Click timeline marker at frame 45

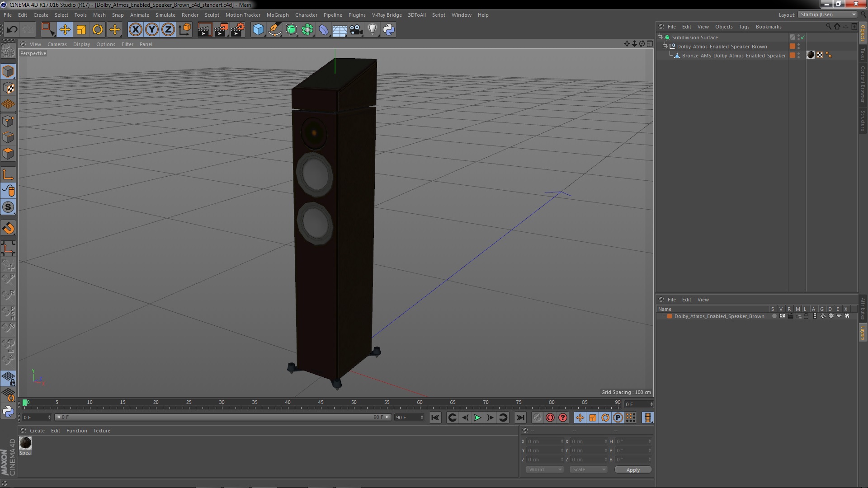321,403
